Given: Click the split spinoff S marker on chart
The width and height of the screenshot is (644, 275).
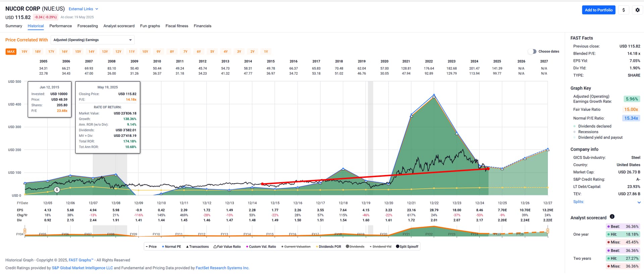Looking at the screenshot, I should [x=57, y=190].
